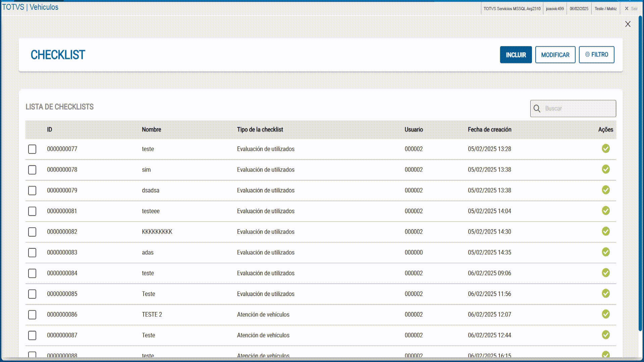Mark checkbox of checklist 0000000086
Screen dimensions: 644x362
(32, 315)
